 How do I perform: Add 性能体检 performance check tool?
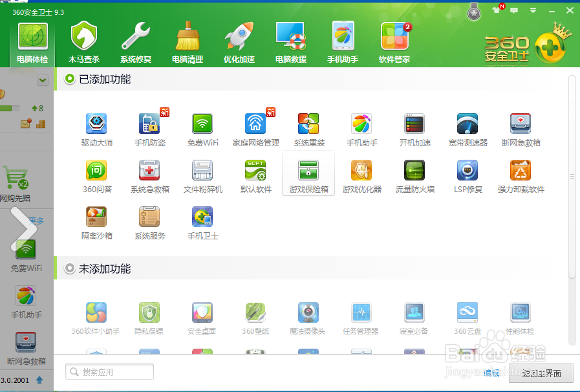click(521, 319)
